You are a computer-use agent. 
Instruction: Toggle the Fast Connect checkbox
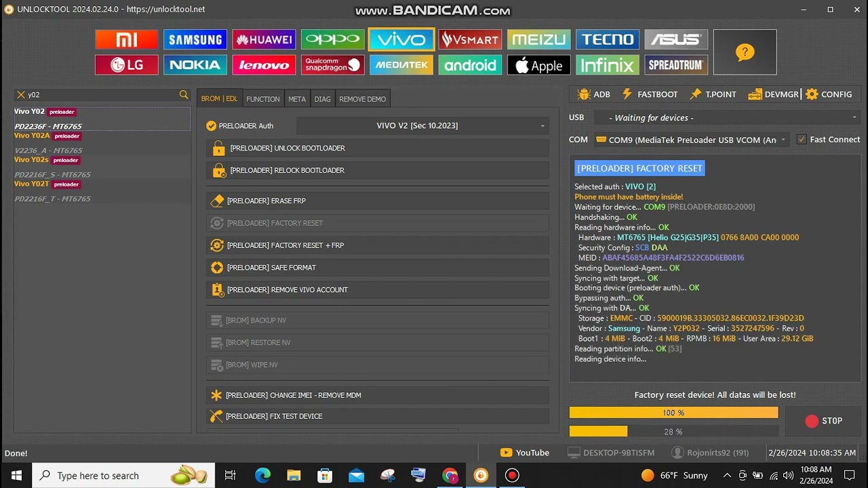click(x=802, y=140)
